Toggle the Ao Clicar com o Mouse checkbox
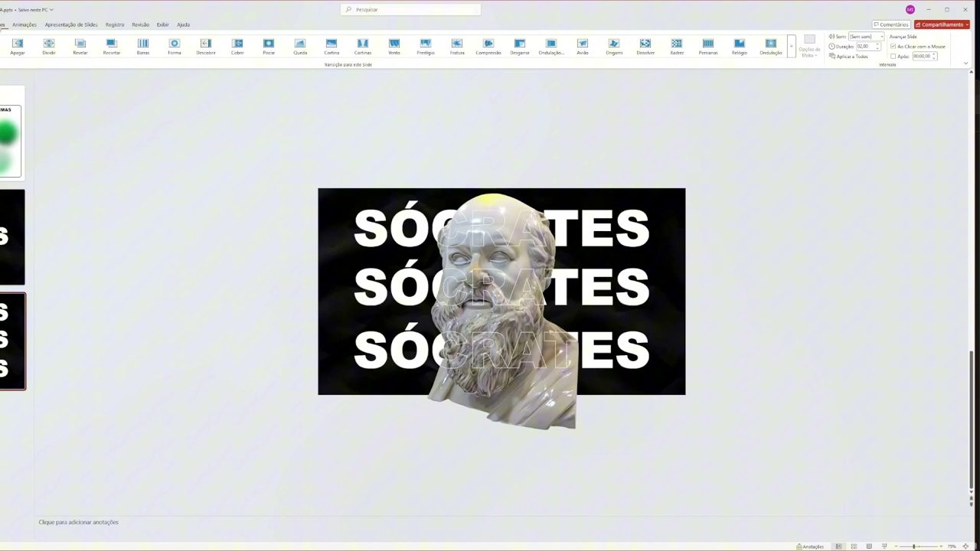Image resolution: width=980 pixels, height=551 pixels. (x=893, y=47)
